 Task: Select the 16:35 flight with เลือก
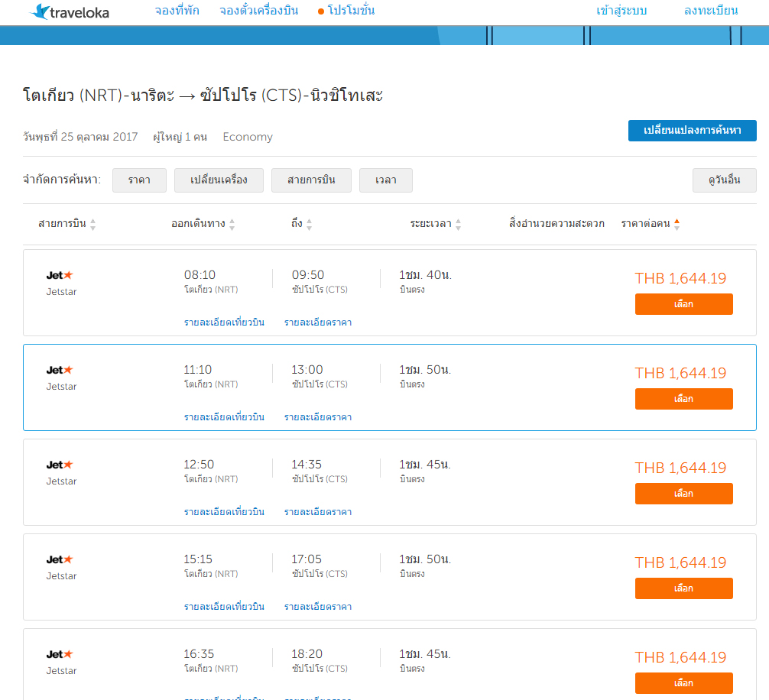(x=683, y=683)
